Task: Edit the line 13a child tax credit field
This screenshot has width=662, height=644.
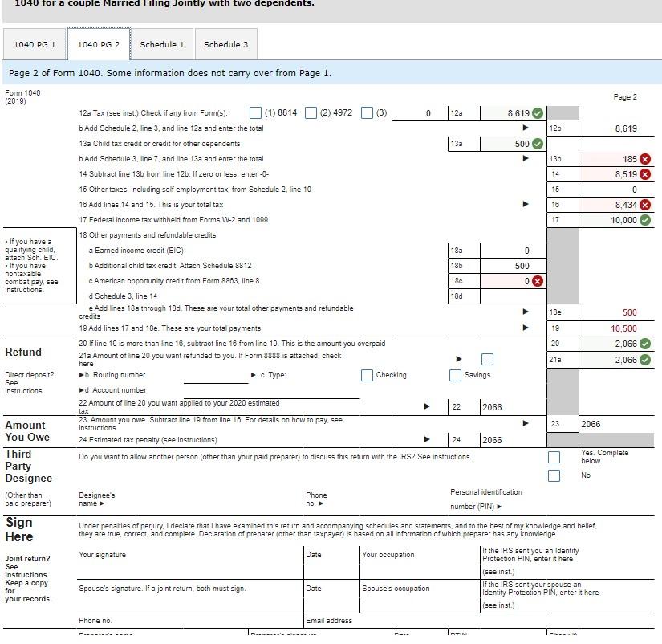Action: point(513,144)
